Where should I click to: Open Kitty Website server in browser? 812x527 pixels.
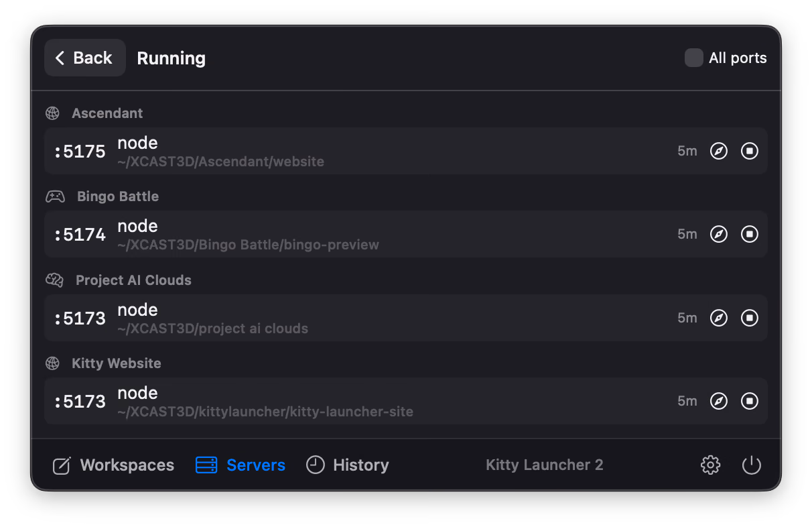coord(719,401)
